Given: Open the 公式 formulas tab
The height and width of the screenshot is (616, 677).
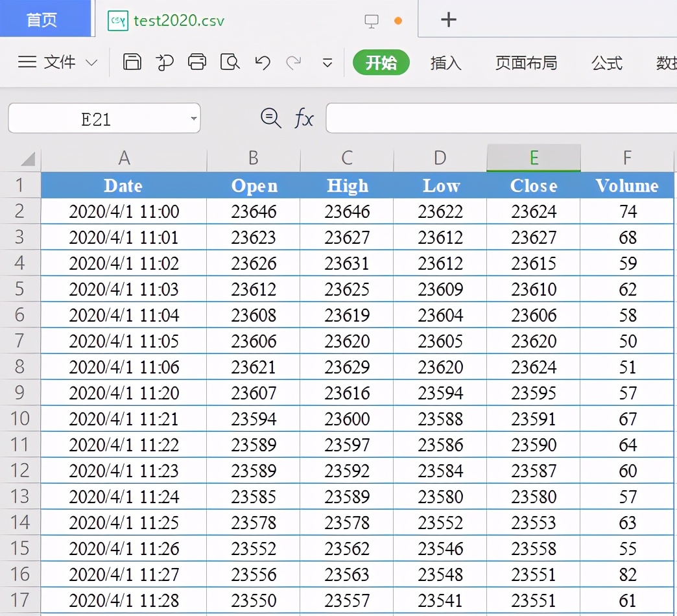Looking at the screenshot, I should coord(607,63).
